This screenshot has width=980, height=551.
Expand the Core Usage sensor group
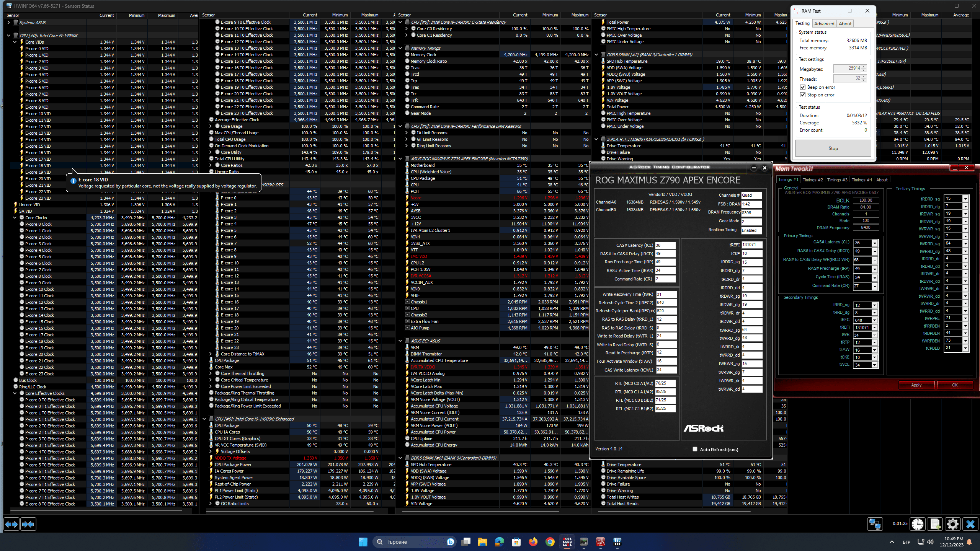[211, 126]
